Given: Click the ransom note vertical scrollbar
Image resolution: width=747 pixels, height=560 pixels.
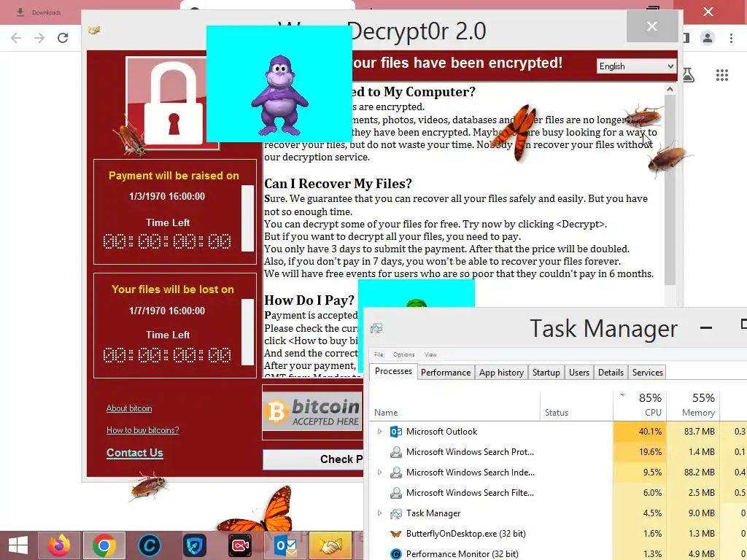Looking at the screenshot, I should coord(670,190).
